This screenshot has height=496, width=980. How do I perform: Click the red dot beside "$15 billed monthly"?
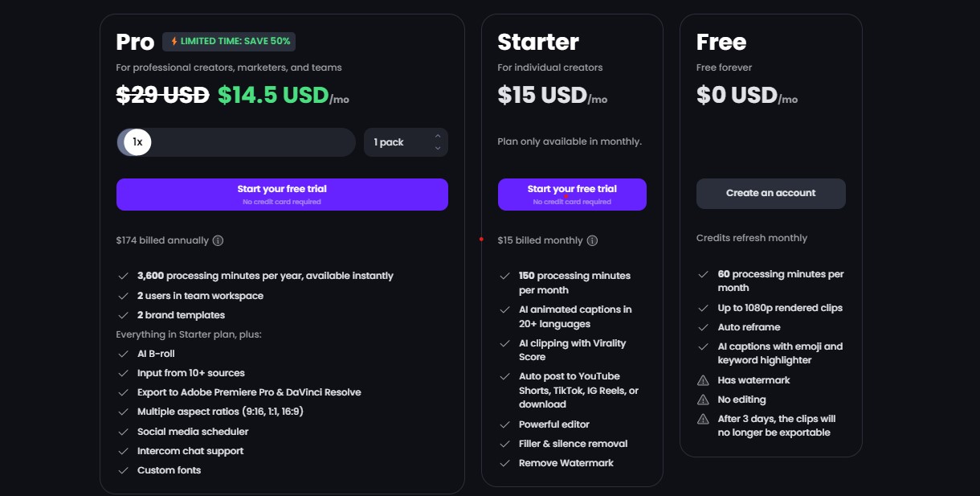[x=481, y=238]
